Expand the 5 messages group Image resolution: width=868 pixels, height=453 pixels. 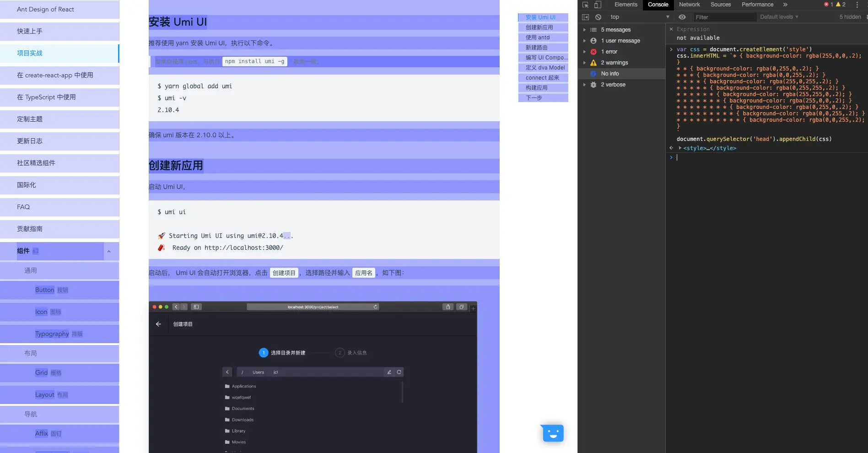(x=584, y=30)
